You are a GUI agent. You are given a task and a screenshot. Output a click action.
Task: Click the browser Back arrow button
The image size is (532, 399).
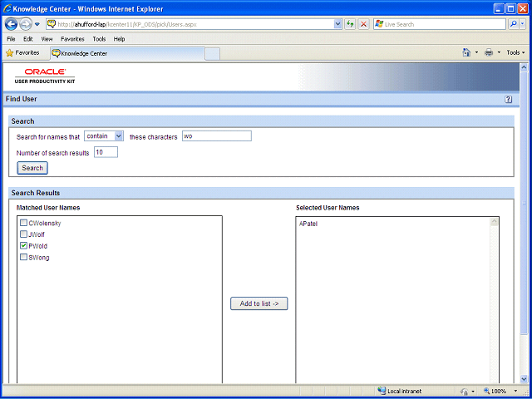tap(11, 24)
